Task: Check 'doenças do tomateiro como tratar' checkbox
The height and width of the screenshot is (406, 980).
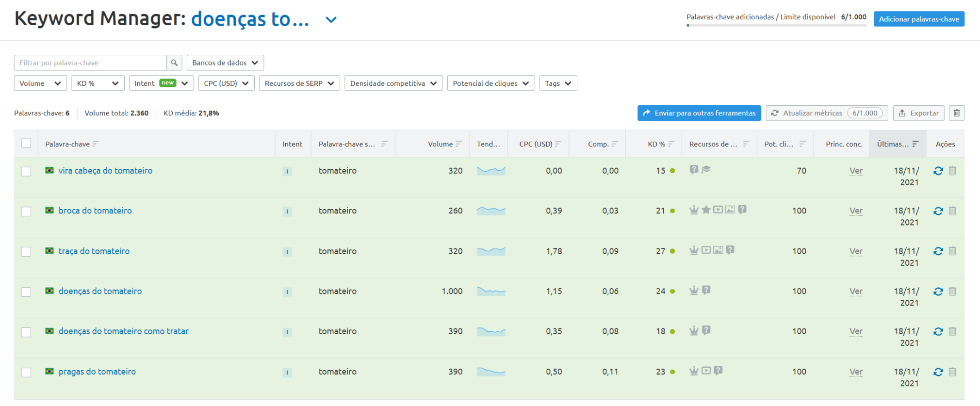Action: point(26,332)
